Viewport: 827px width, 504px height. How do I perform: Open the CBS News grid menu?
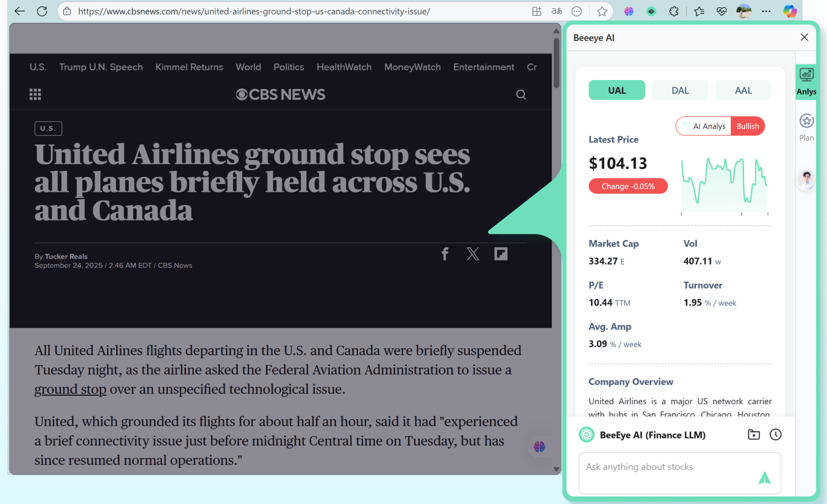point(36,94)
